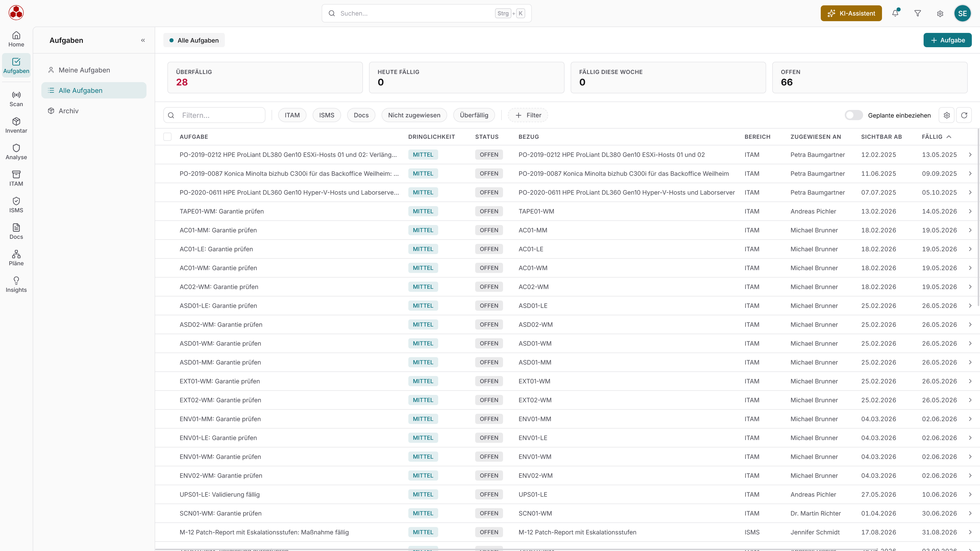Open the Offen 66 summary card
Viewport: 980px width, 551px height.
click(x=870, y=78)
